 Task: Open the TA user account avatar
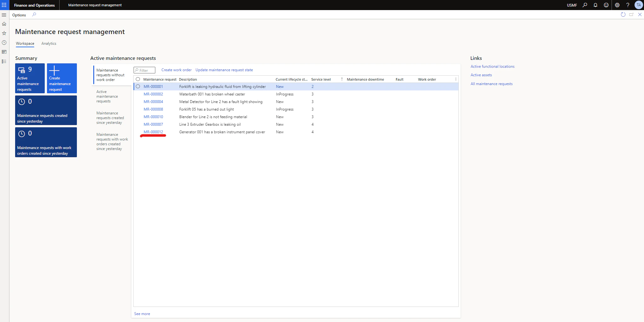[x=638, y=5]
